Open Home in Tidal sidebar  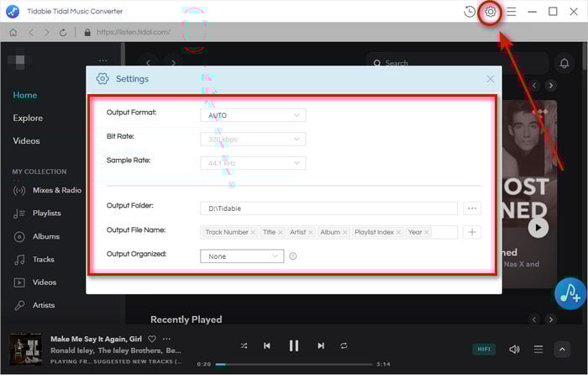point(24,95)
